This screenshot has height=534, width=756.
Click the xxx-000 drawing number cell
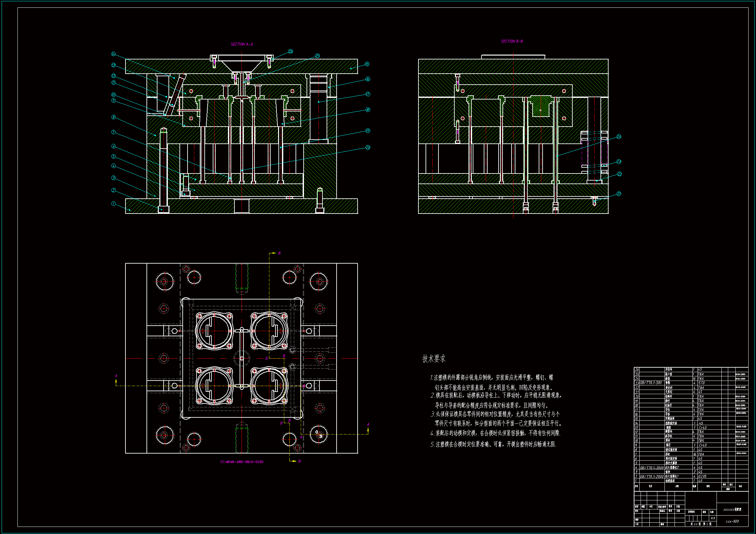tap(732, 521)
